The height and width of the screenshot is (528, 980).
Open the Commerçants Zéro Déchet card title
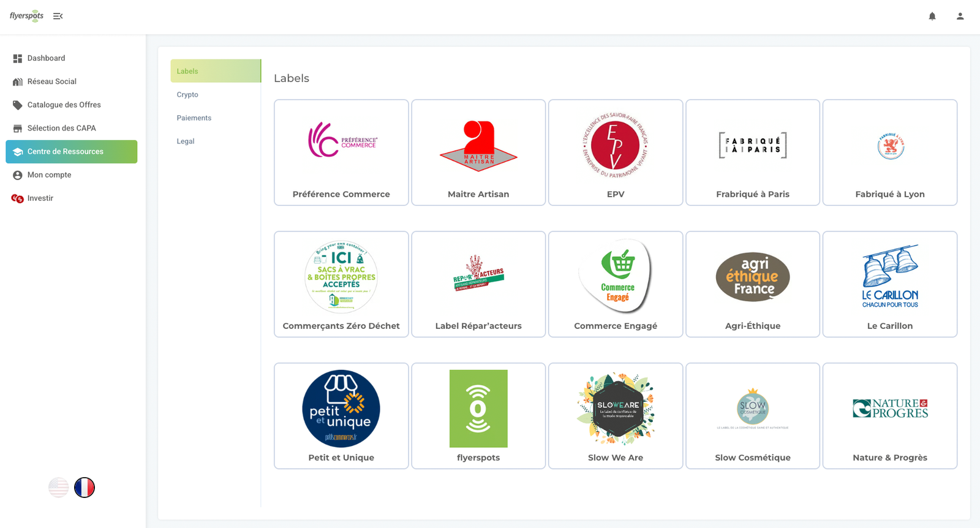341,326
